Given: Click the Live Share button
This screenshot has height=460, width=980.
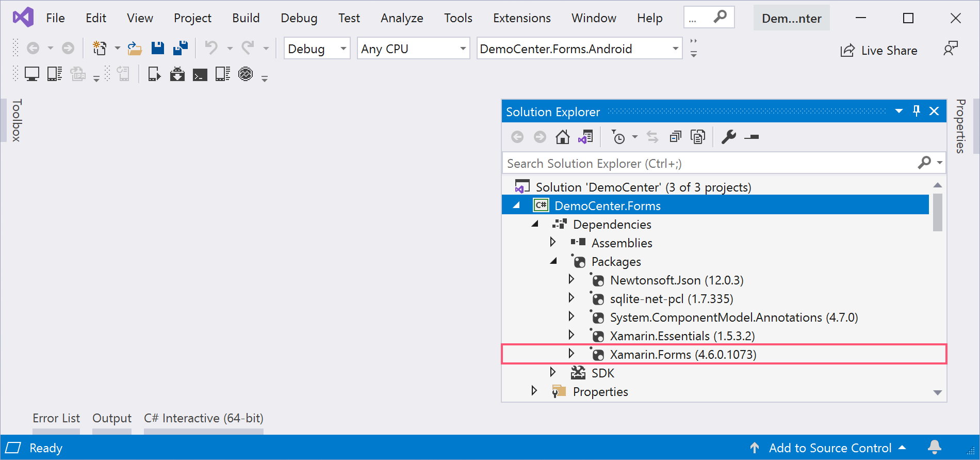Looking at the screenshot, I should click(879, 50).
